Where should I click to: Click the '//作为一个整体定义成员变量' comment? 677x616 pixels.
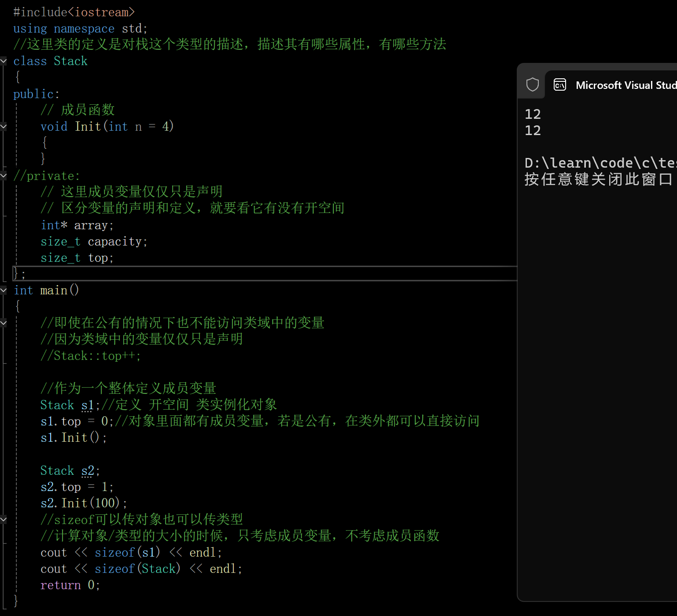tap(128, 389)
